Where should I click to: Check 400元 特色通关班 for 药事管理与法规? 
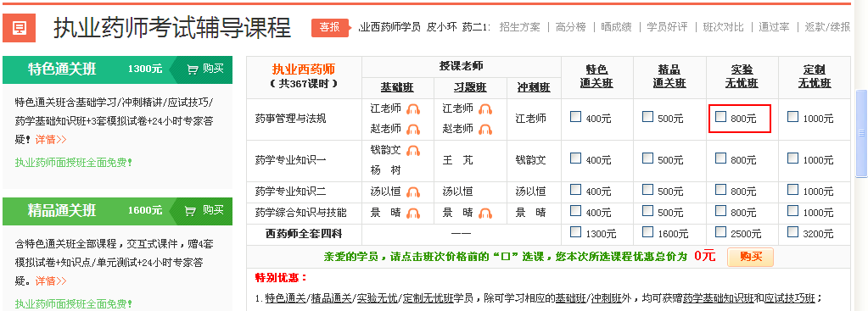tap(576, 117)
